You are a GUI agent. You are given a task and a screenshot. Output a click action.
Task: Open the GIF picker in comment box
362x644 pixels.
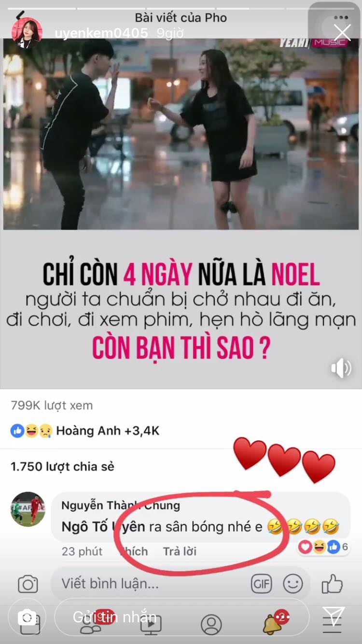tap(261, 584)
